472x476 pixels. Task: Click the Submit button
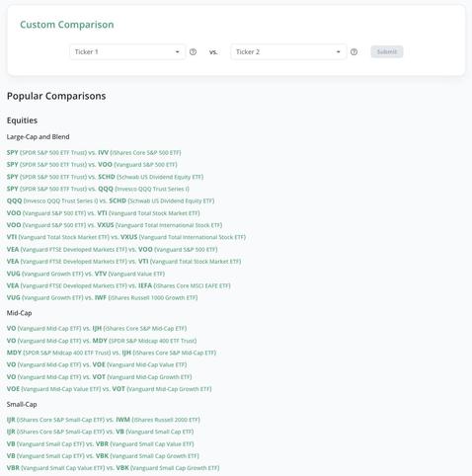pos(387,52)
